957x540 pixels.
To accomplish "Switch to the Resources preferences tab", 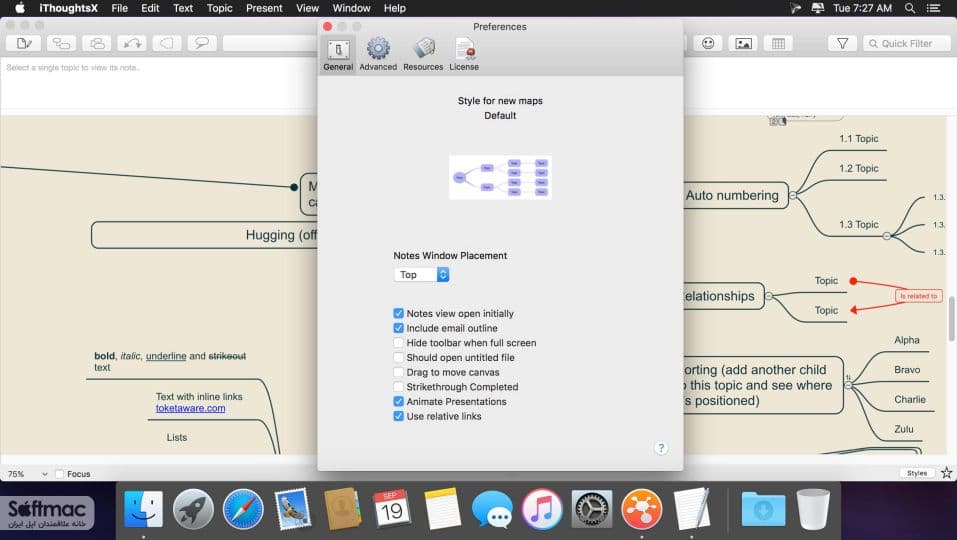I will 423,55.
